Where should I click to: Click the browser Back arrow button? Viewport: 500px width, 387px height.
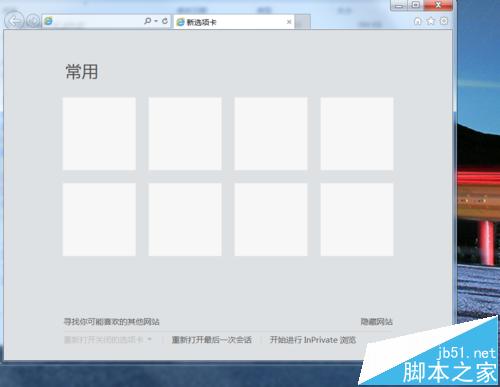coord(14,21)
